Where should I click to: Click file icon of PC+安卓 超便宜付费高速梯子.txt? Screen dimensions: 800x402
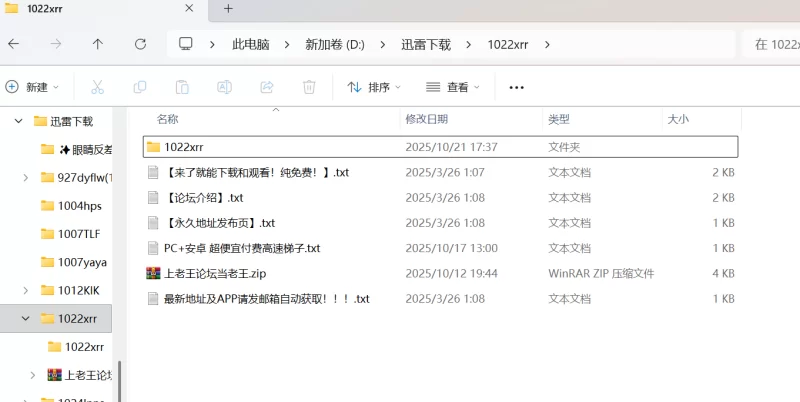point(153,248)
